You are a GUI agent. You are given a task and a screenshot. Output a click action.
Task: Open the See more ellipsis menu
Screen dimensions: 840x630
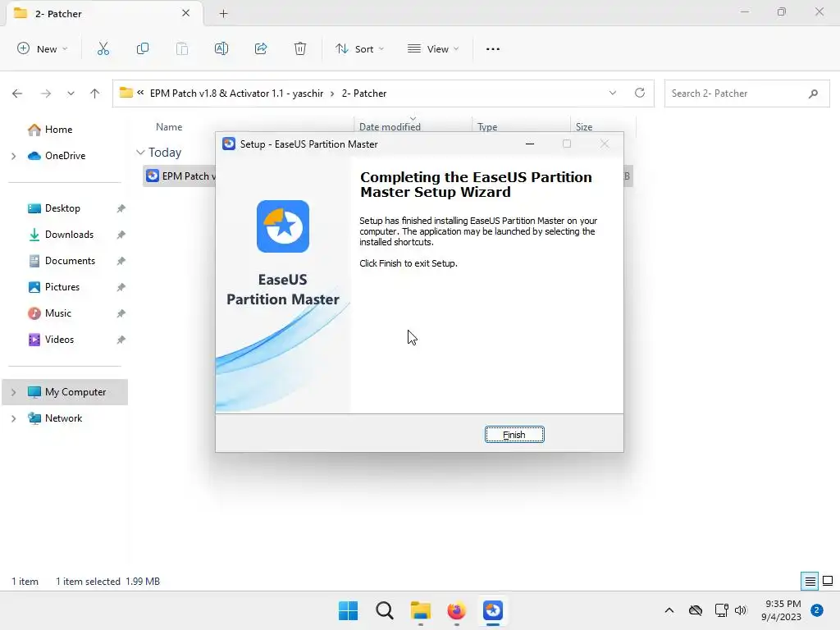(x=493, y=48)
